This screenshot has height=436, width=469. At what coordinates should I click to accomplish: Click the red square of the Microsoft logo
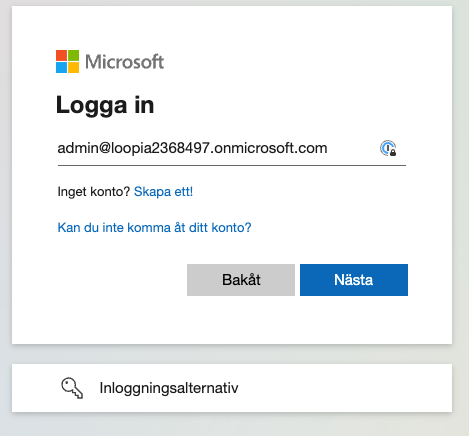coord(61,55)
